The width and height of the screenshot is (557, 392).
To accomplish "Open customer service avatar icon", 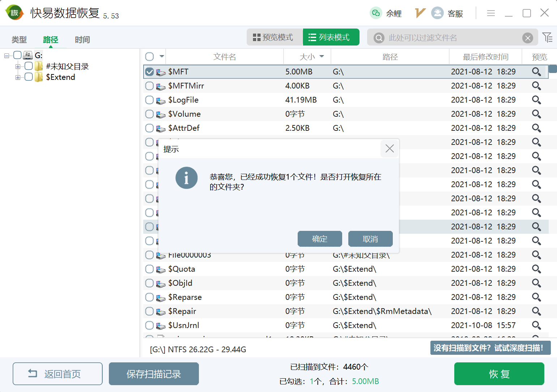I will point(437,13).
